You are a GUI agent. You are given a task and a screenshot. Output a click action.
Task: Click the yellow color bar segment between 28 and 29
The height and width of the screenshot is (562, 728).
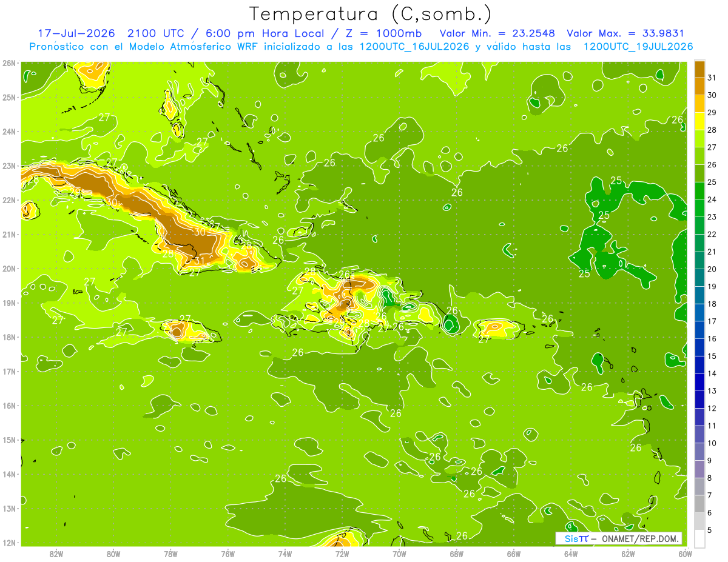coord(699,121)
